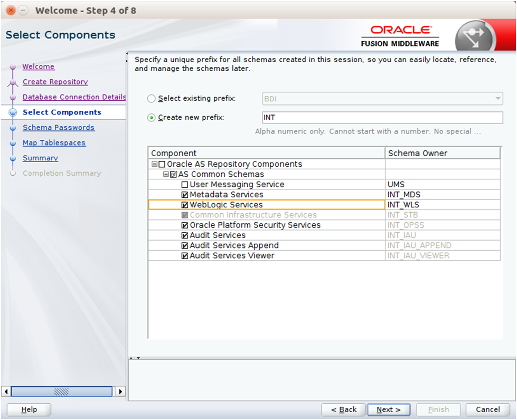
Task: Click the INT_OPSS schema owner cell
Action: (x=443, y=225)
